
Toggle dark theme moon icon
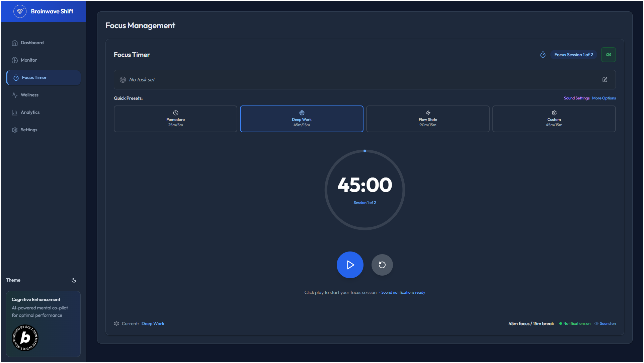click(74, 280)
